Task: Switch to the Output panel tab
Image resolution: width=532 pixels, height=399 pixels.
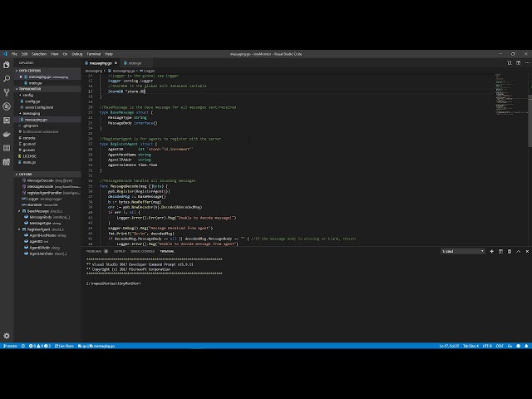Action: (120, 251)
